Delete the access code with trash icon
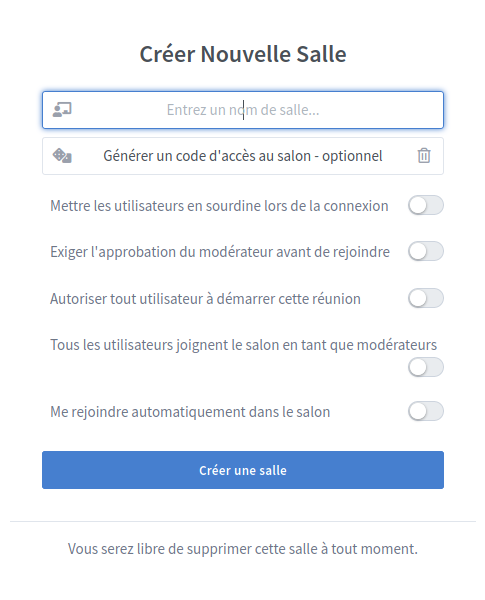The height and width of the screenshot is (600, 485). pyautogui.click(x=424, y=156)
